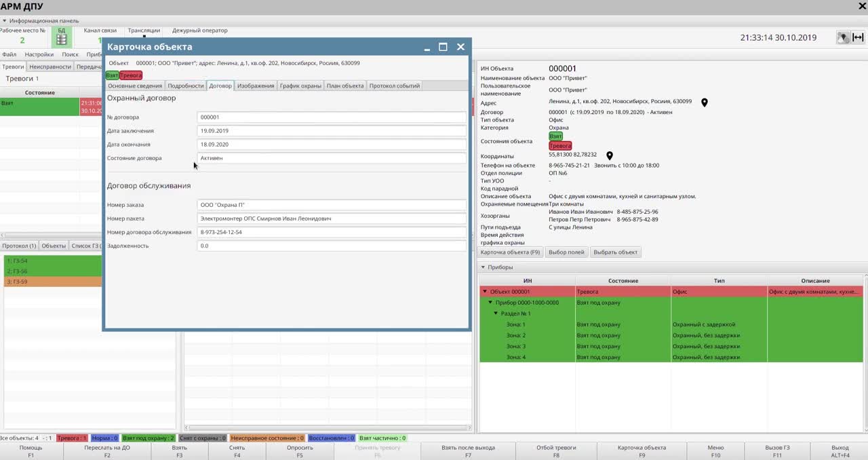
Task: Open the График охраны tab
Action: click(300, 85)
